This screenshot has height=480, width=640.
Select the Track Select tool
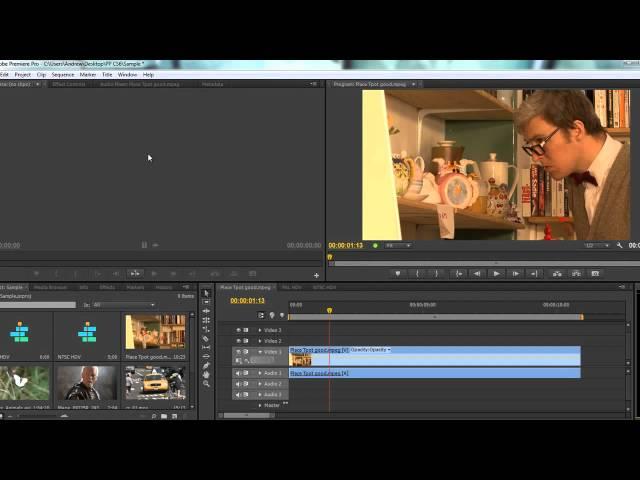tap(206, 302)
